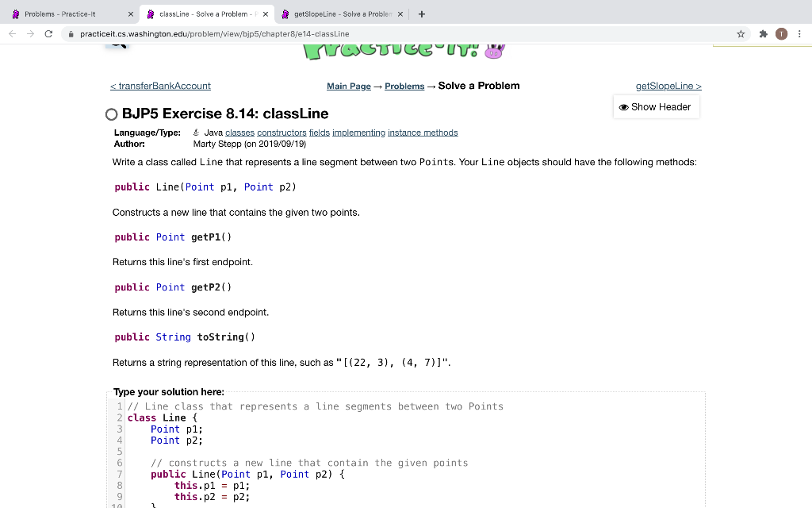Click into the solution code editor
812x508 pixels.
[406, 450]
